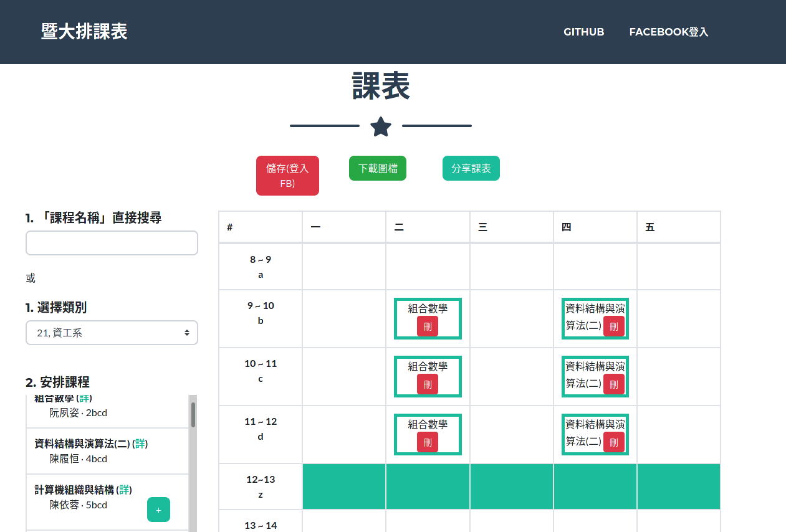The height and width of the screenshot is (532, 786).
Task: Click the 阮夙姿 · 2bcd course entry
Action: (79, 413)
